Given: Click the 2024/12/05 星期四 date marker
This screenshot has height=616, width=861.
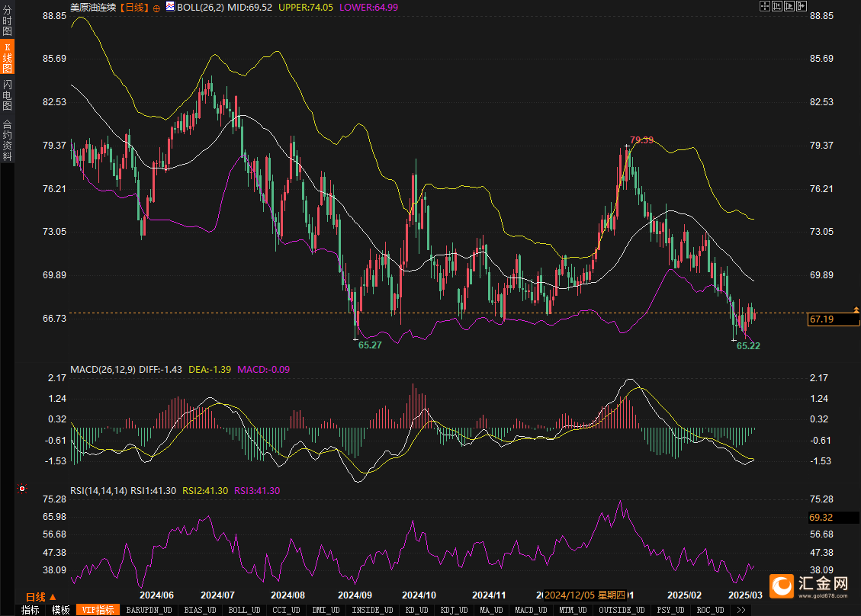Looking at the screenshot, I should 585,595.
